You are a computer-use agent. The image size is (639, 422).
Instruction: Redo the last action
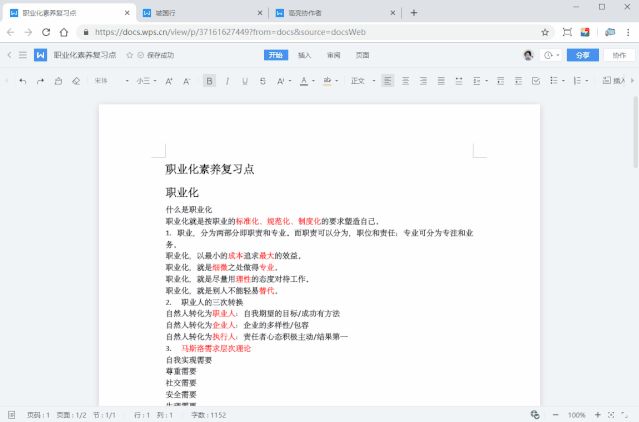[x=40, y=81]
